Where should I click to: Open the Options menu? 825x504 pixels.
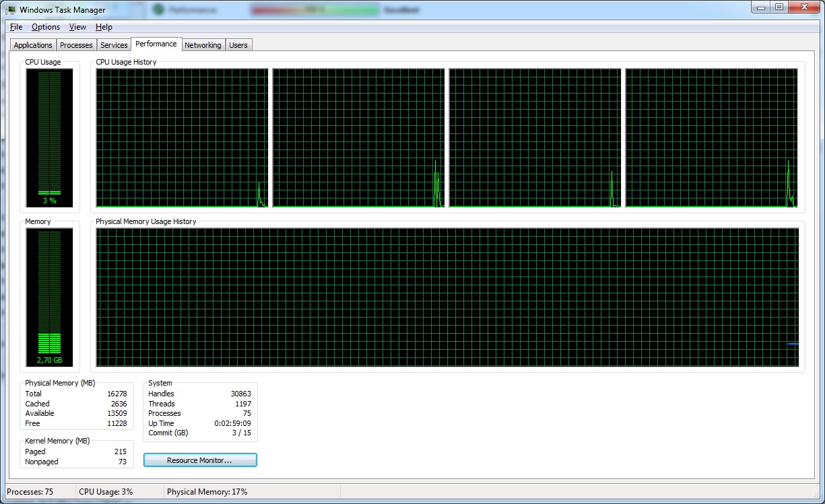[46, 27]
